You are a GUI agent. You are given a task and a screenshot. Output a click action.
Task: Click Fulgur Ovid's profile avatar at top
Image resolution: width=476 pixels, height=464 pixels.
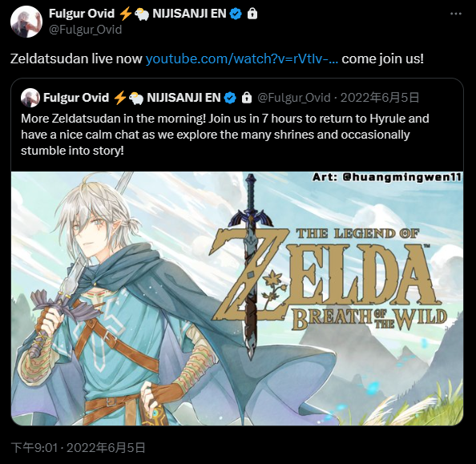coord(26,22)
